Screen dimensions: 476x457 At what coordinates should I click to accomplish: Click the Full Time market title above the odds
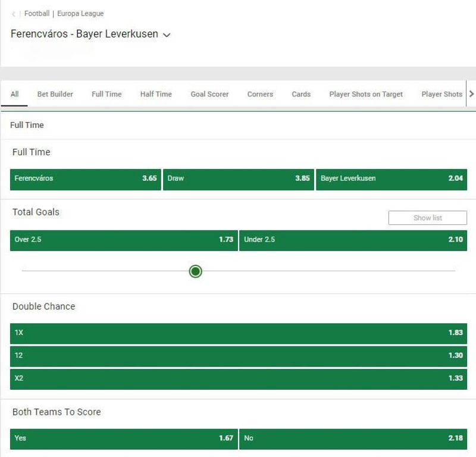(32, 152)
